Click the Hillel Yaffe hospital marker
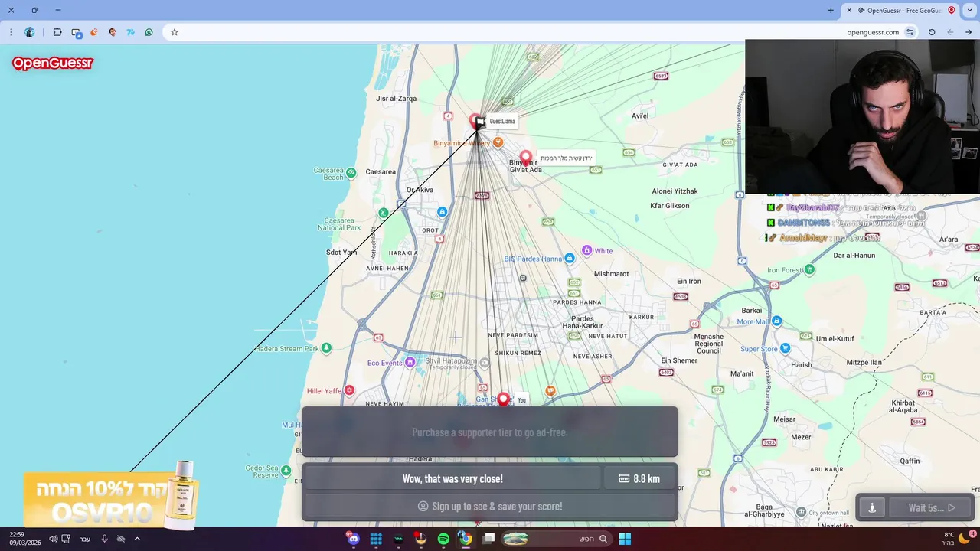 click(350, 390)
